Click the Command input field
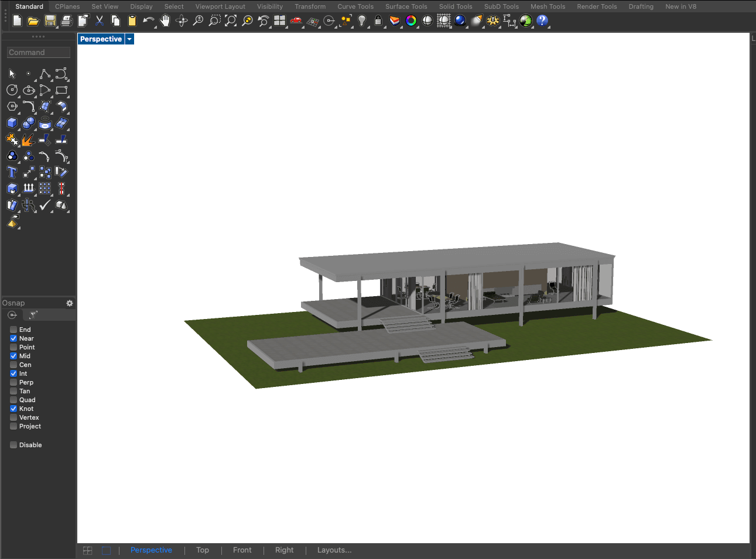 [x=39, y=53]
